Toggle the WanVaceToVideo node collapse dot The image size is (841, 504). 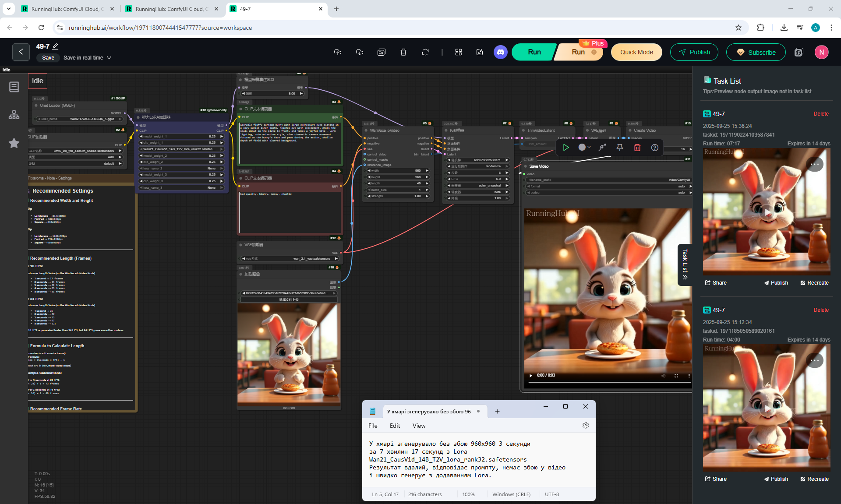[x=366, y=130]
